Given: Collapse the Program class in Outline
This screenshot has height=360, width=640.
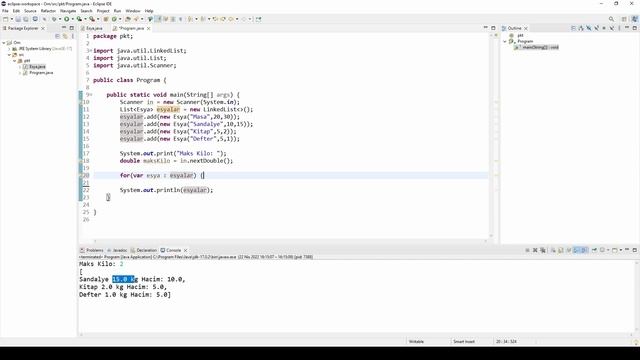Looking at the screenshot, I should pyautogui.click(x=505, y=41).
